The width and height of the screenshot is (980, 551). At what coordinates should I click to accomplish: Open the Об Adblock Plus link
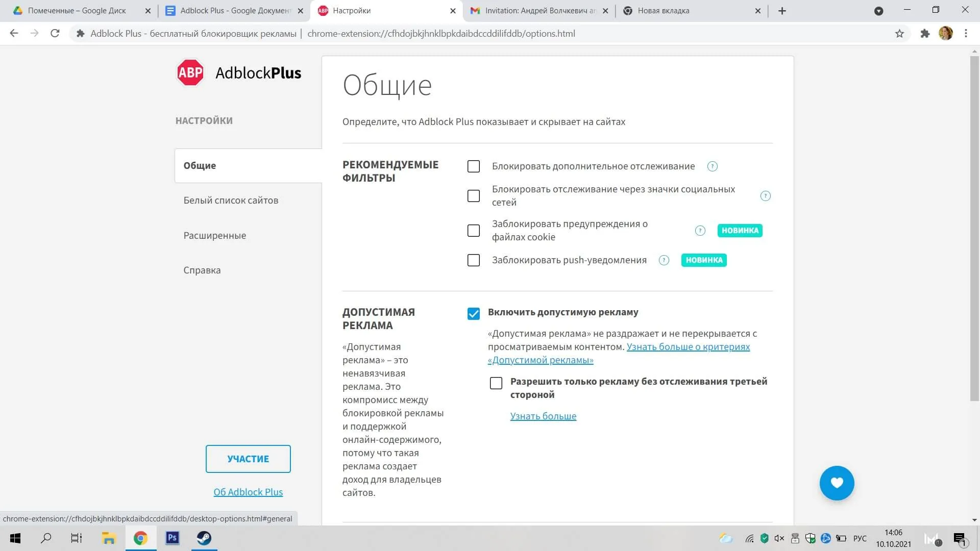tap(248, 492)
